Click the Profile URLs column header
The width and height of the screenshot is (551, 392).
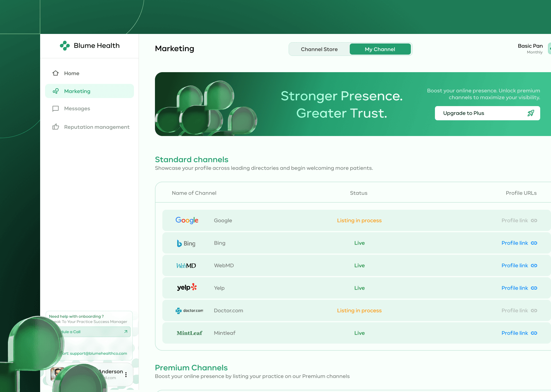[521, 193]
